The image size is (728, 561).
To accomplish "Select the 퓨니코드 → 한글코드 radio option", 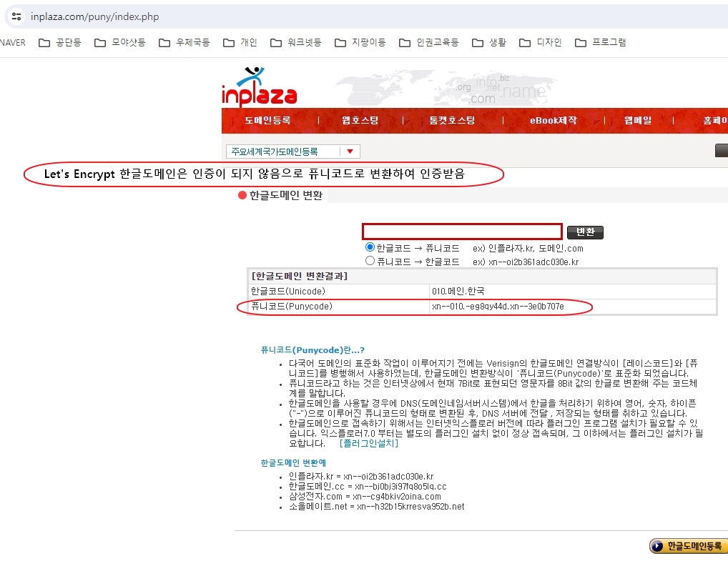I will 369,259.
